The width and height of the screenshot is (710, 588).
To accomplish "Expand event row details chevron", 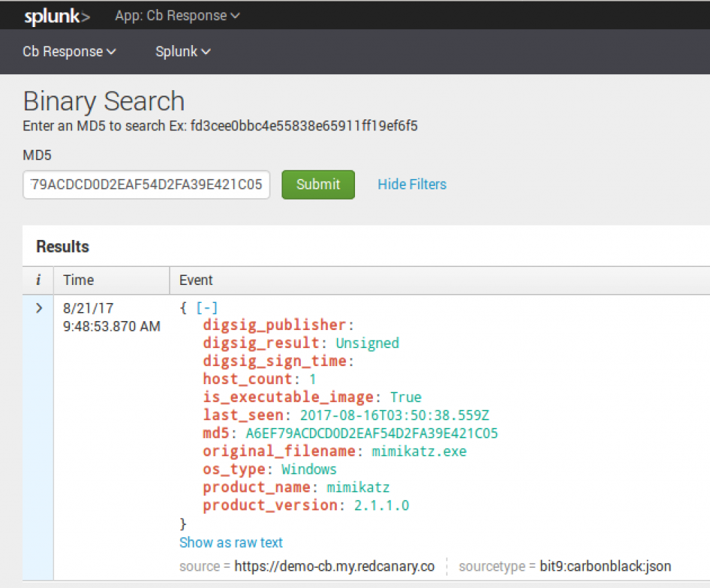I will point(39,308).
